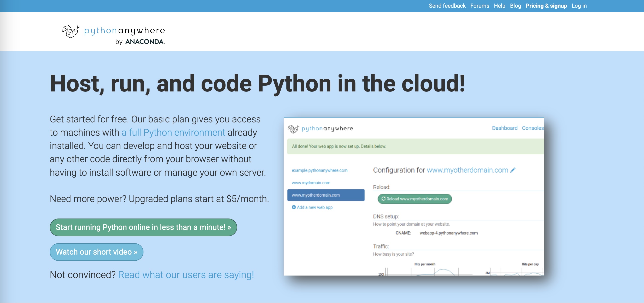Click Watch our short video button
Image resolution: width=644 pixels, height=303 pixels.
(x=96, y=252)
